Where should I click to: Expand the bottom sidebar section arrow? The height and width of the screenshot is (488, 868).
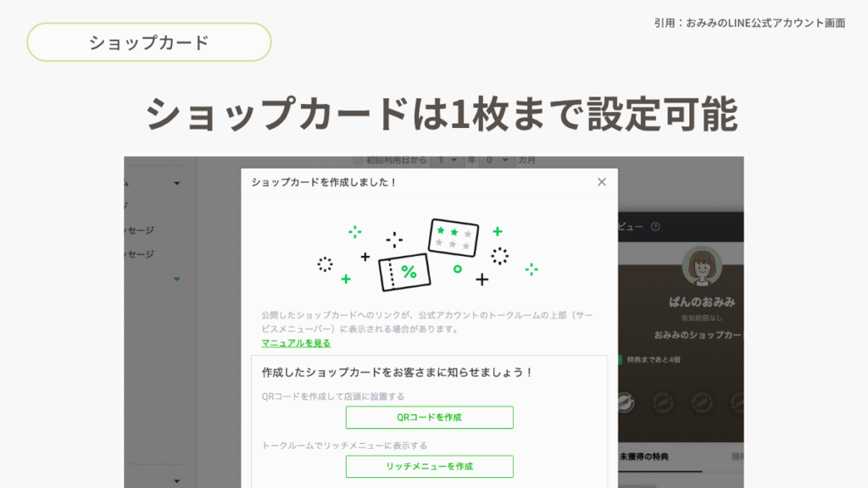click(177, 481)
